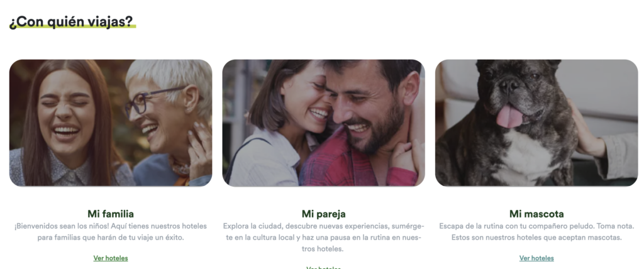
Task: Click the family hotels description text
Action: [111, 232]
